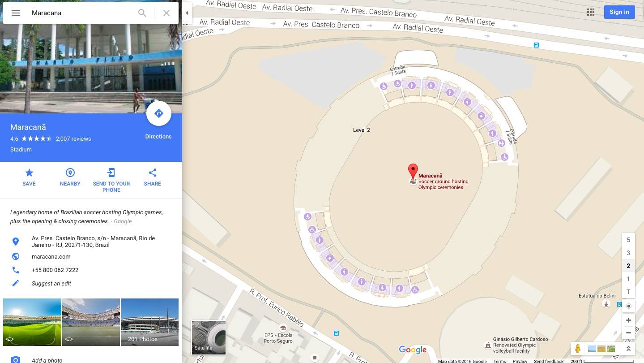The width and height of the screenshot is (644, 363).
Task: Expand the imagery strip chevron
Action: [628, 349]
